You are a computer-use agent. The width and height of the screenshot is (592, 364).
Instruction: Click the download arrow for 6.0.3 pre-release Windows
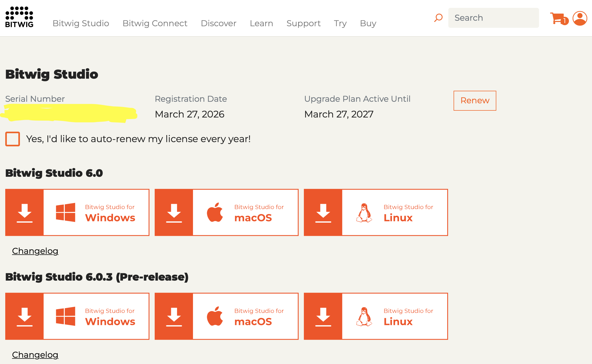click(x=25, y=316)
